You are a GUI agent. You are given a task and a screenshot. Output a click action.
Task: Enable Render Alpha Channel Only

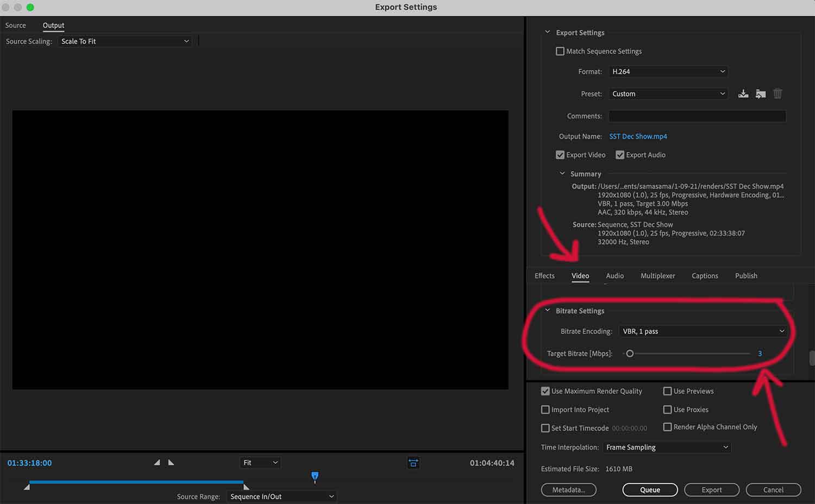tap(668, 427)
